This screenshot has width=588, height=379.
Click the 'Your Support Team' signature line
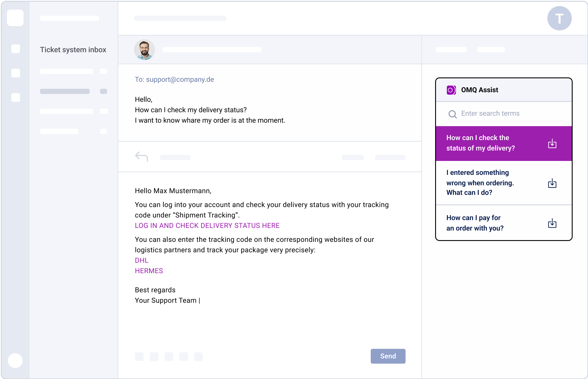tap(166, 300)
